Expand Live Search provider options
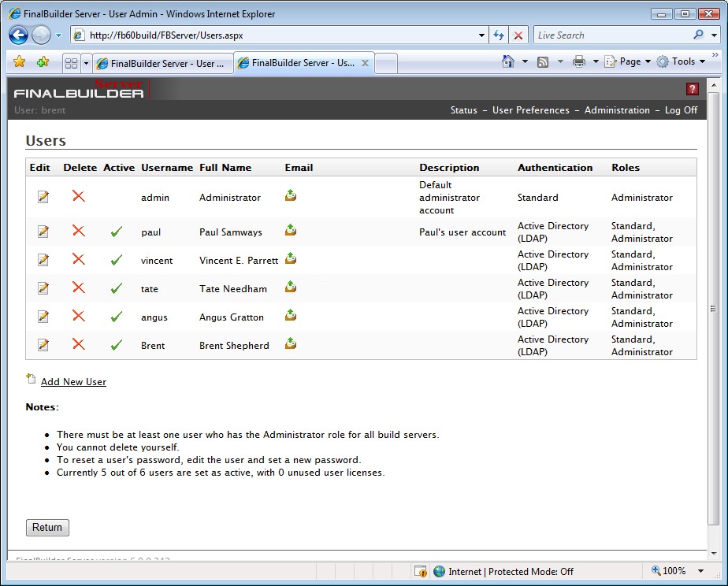728x586 pixels. [714, 35]
